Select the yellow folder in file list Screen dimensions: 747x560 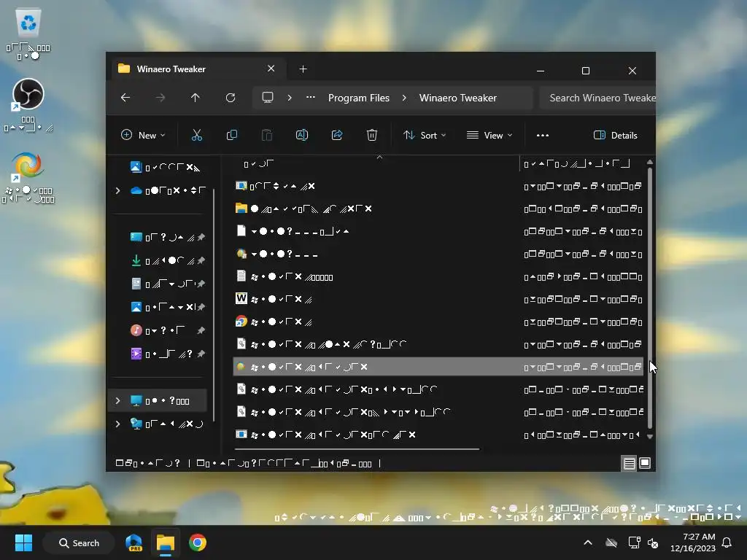(241, 208)
